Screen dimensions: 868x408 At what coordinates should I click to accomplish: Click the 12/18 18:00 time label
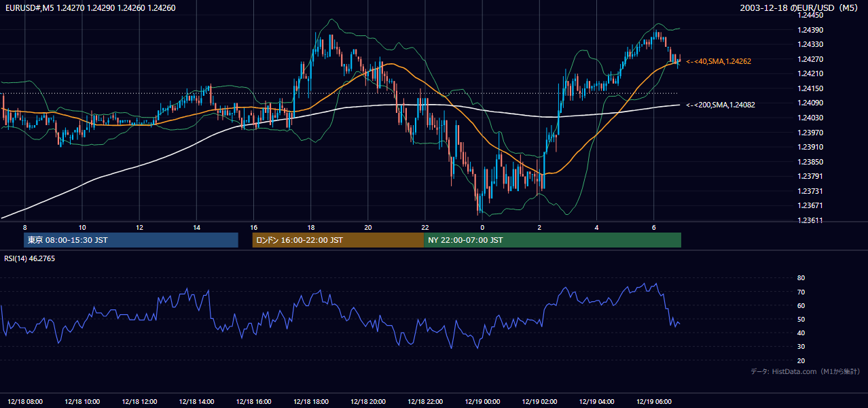(x=310, y=402)
